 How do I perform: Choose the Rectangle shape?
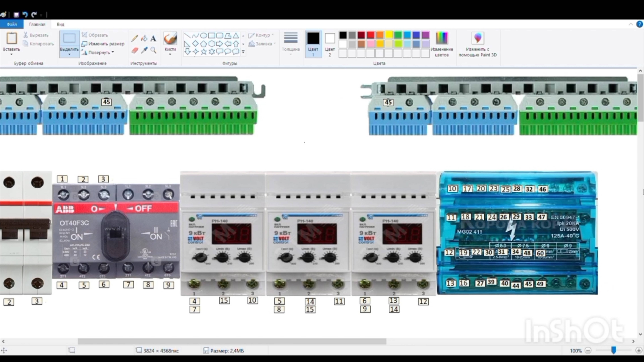[212, 36]
